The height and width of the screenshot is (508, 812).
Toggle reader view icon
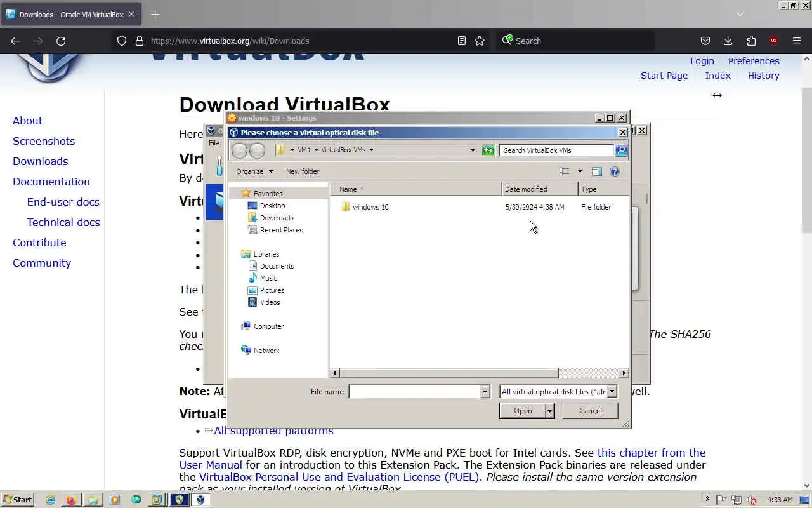(462, 41)
